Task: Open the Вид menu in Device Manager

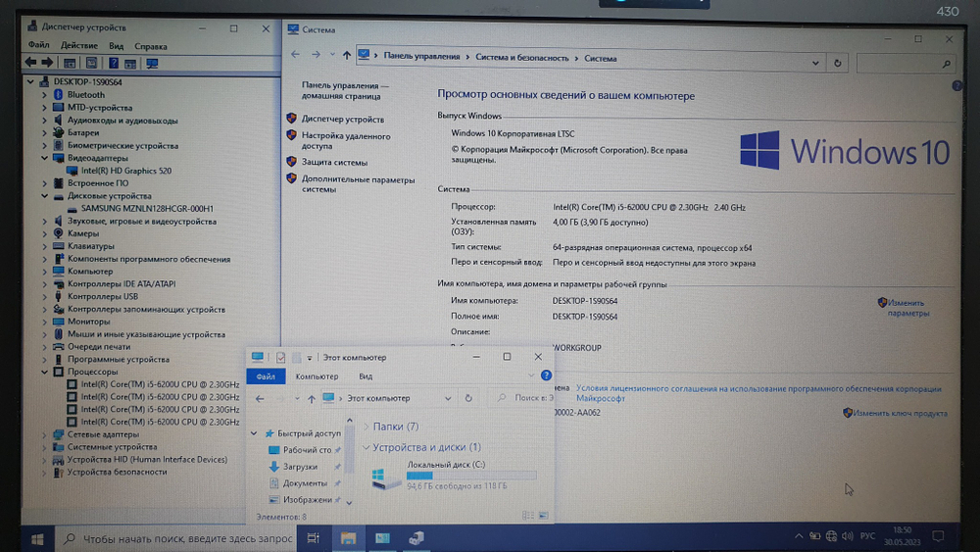Action: [x=117, y=46]
